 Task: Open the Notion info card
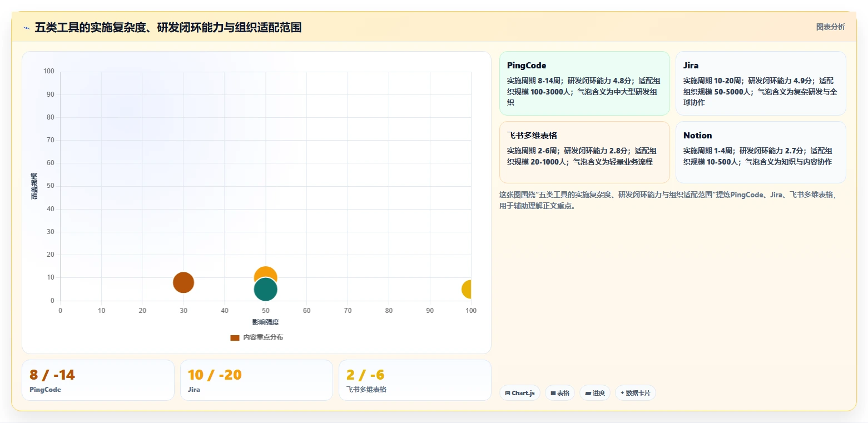pos(761,152)
